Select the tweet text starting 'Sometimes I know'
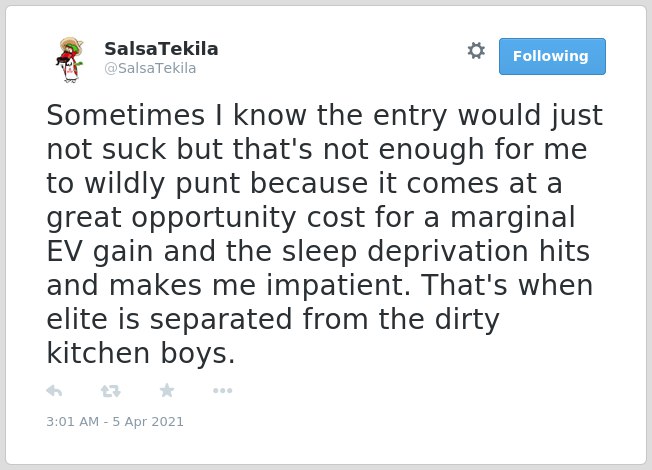This screenshot has height=470, width=652. pyautogui.click(x=324, y=234)
